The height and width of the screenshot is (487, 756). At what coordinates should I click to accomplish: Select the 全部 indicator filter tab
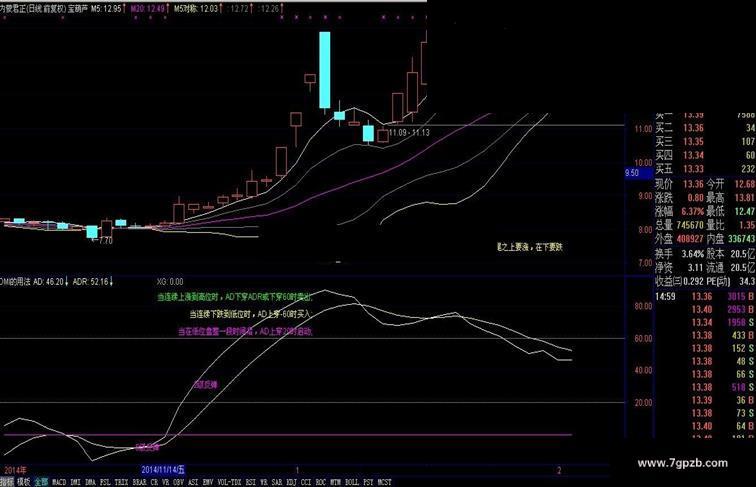(41, 482)
